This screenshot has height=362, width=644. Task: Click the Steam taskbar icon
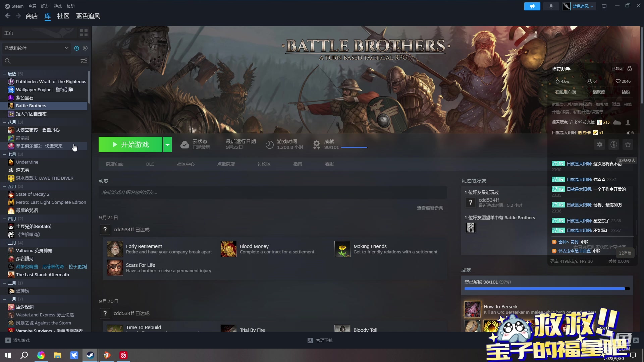[90, 355]
